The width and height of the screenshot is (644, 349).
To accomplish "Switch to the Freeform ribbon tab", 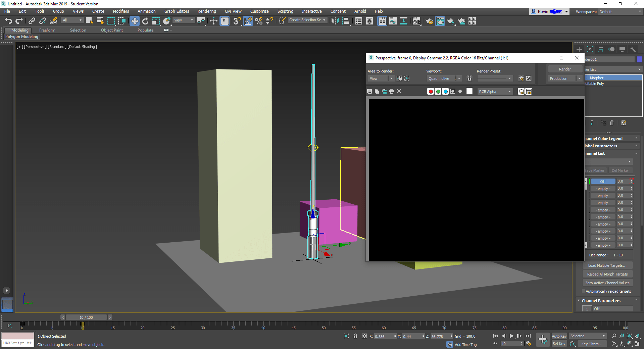I will coord(47,30).
